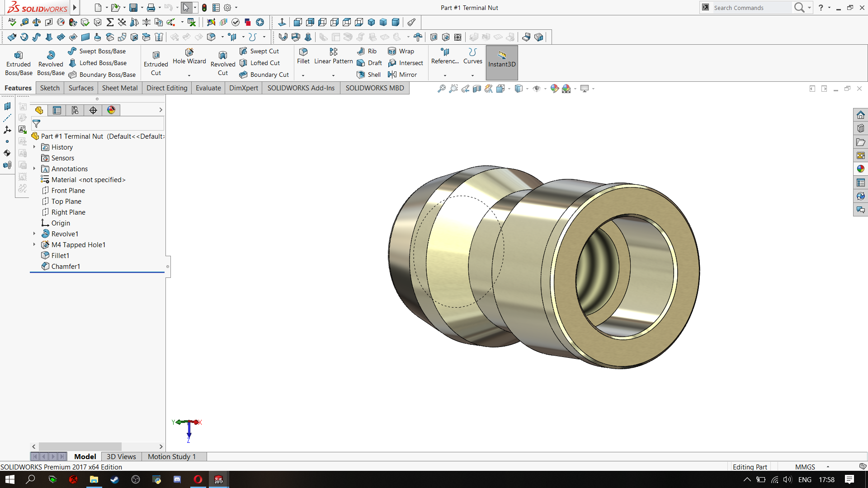Click the Mirror feature icon

click(392, 75)
